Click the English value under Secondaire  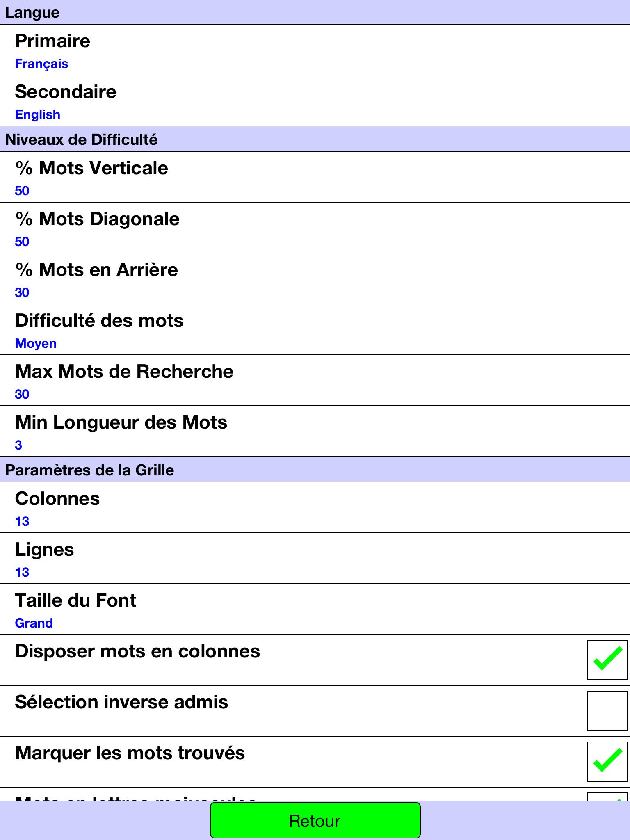(x=38, y=115)
